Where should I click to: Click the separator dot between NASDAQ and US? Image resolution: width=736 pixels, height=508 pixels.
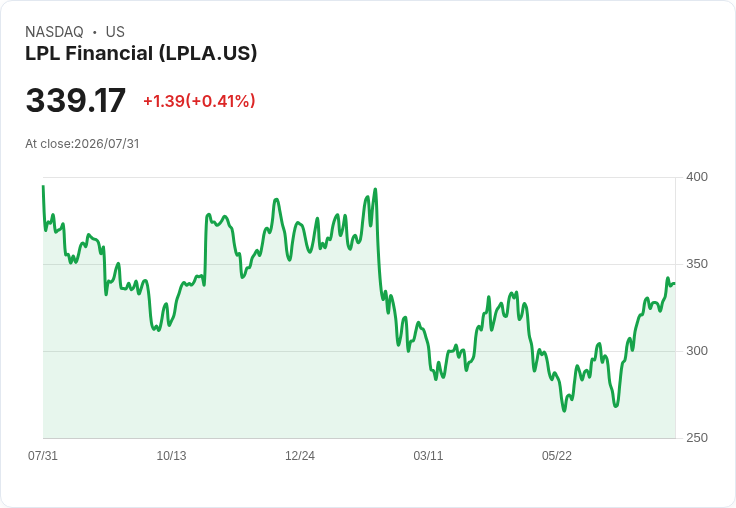coord(95,32)
